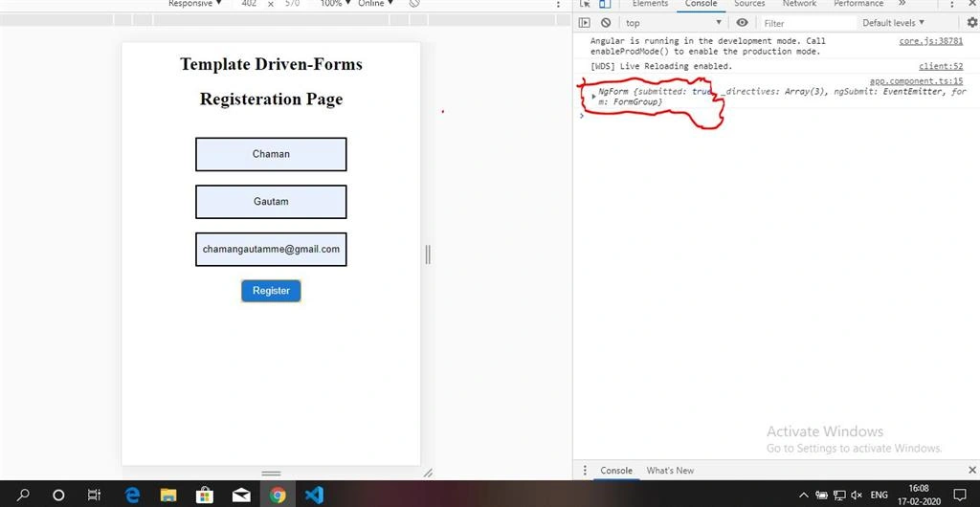980x507 pixels.
Task: Open the DevTools customize menu dots
Action: 952,4
